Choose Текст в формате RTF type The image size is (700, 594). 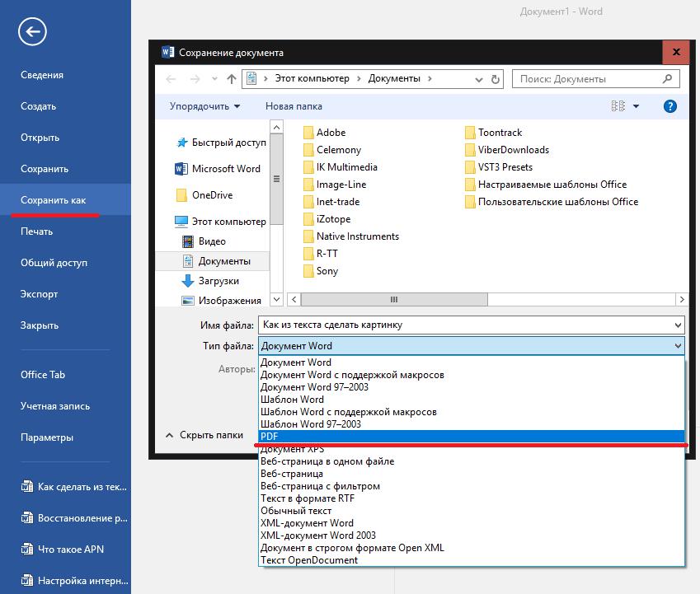point(472,498)
